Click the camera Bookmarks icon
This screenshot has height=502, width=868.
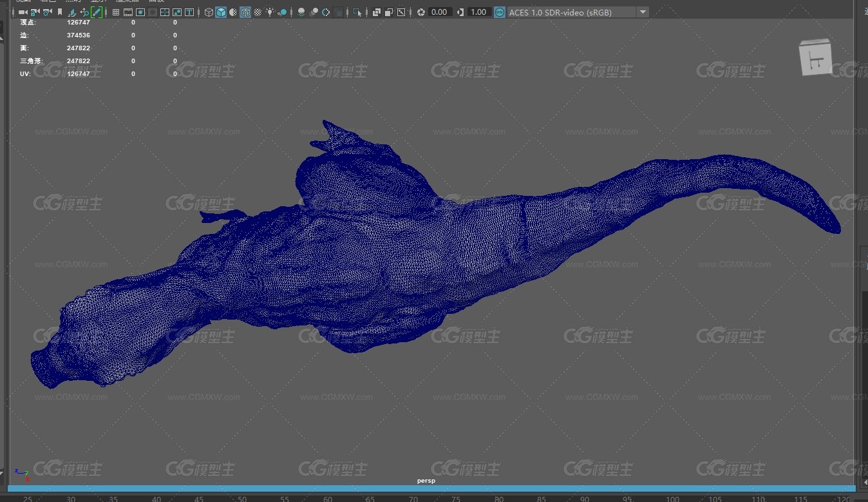[60, 12]
